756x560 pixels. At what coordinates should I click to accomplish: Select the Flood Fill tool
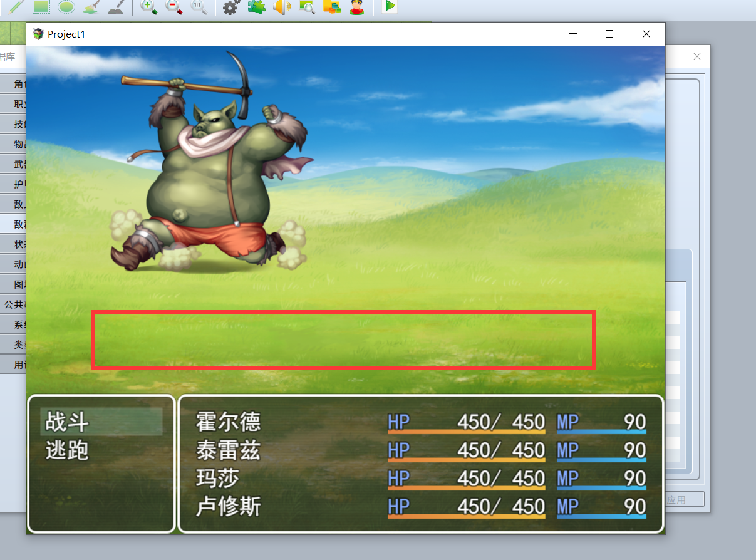tap(91, 7)
